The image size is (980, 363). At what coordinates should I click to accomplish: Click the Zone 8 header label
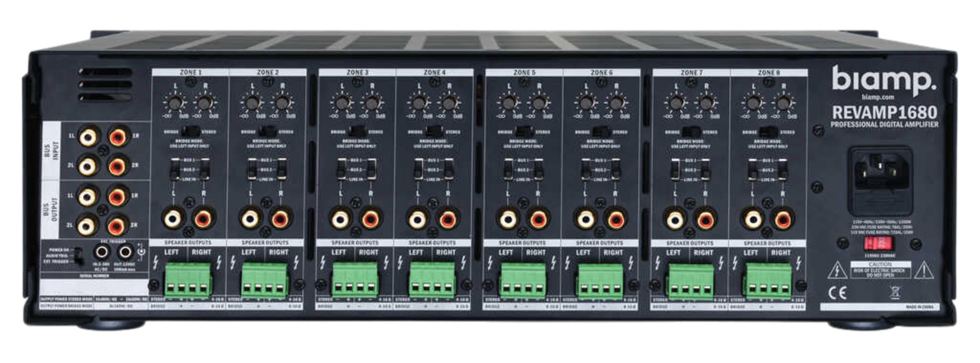(769, 73)
